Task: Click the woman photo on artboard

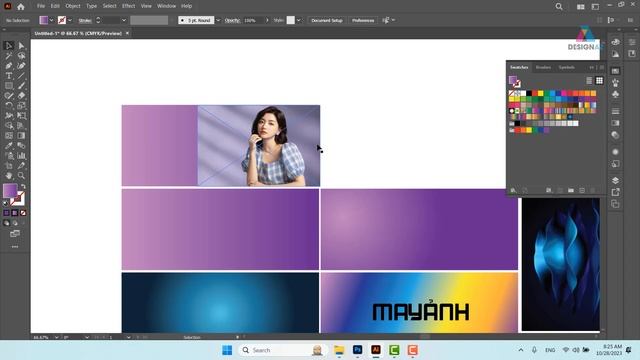Action: click(x=259, y=145)
